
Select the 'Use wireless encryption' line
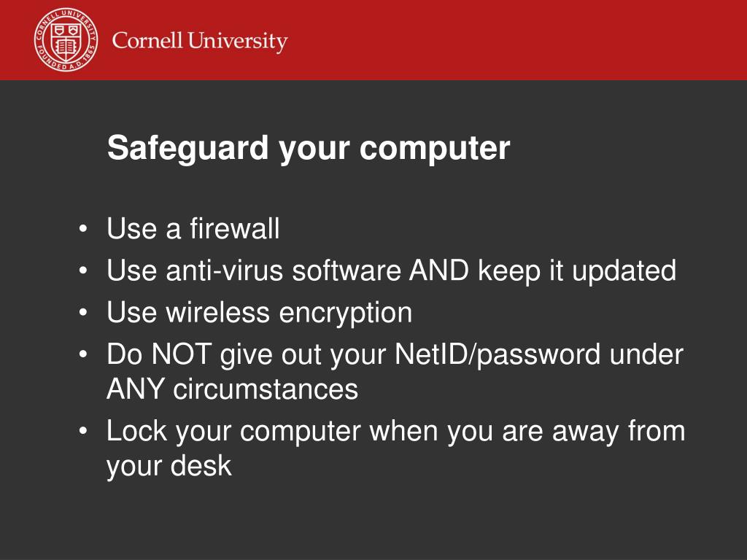tap(260, 314)
